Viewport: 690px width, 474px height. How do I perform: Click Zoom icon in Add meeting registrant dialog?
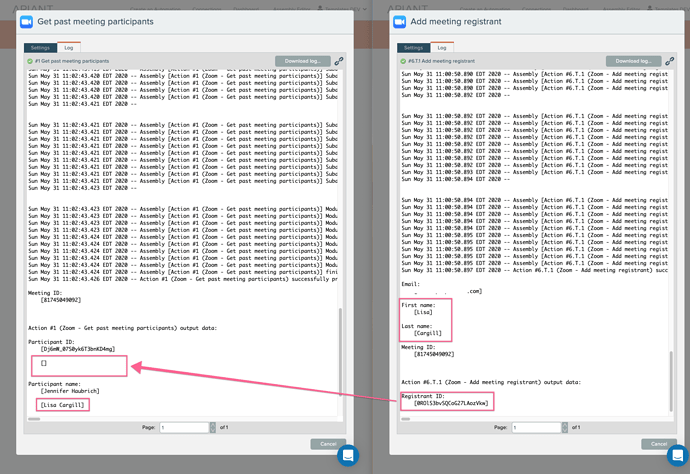pyautogui.click(x=400, y=22)
